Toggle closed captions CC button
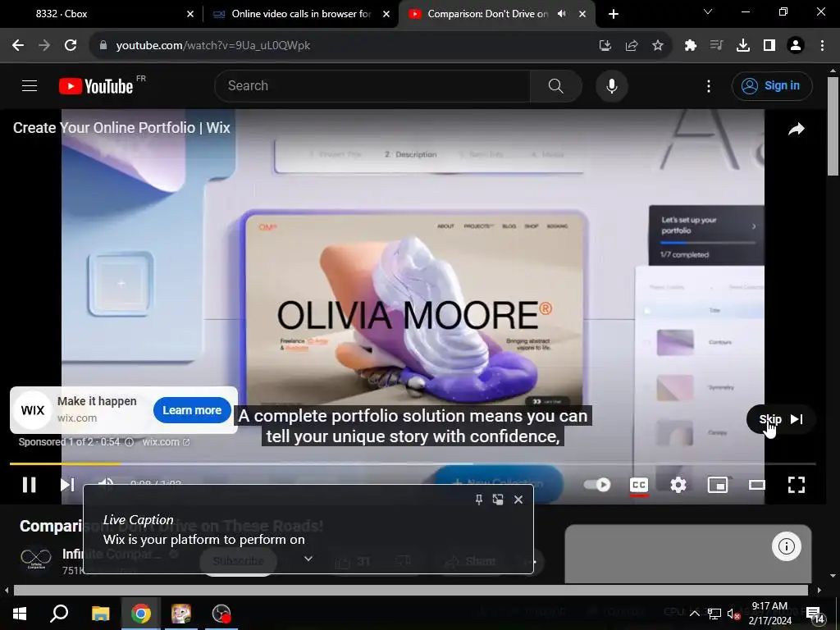 638,485
